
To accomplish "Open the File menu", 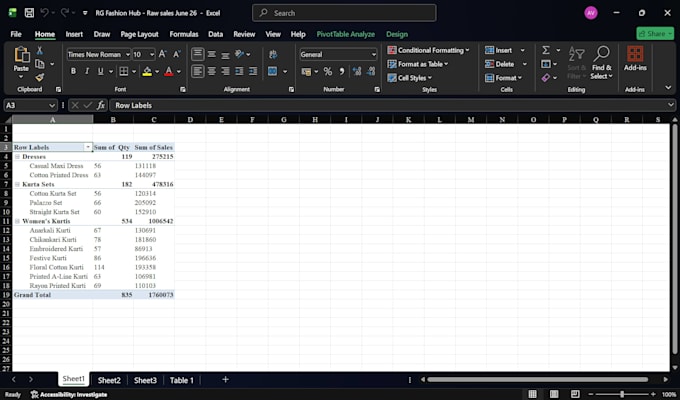I will coord(16,34).
